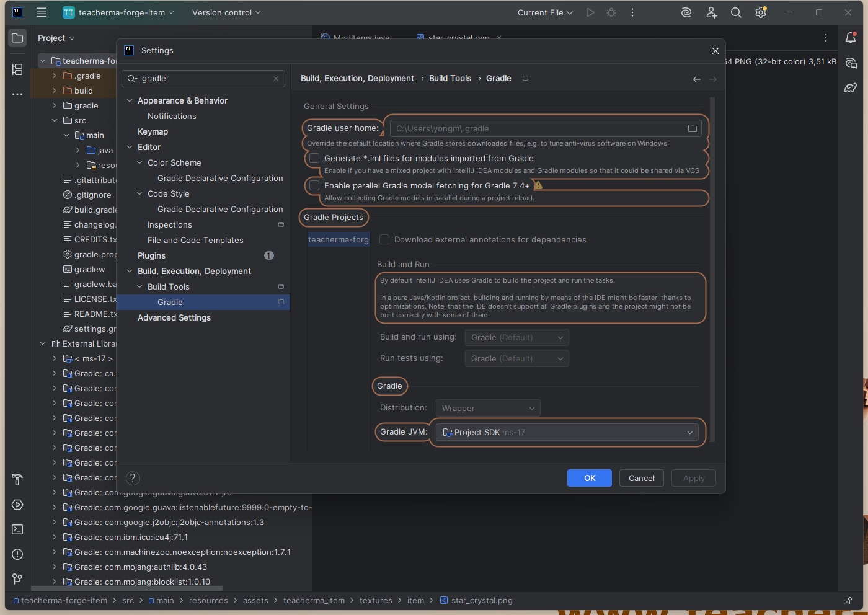Viewport: 868px width, 615px height.
Task: Click star_crystal.png in status breadcrumb
Action: pos(482,601)
